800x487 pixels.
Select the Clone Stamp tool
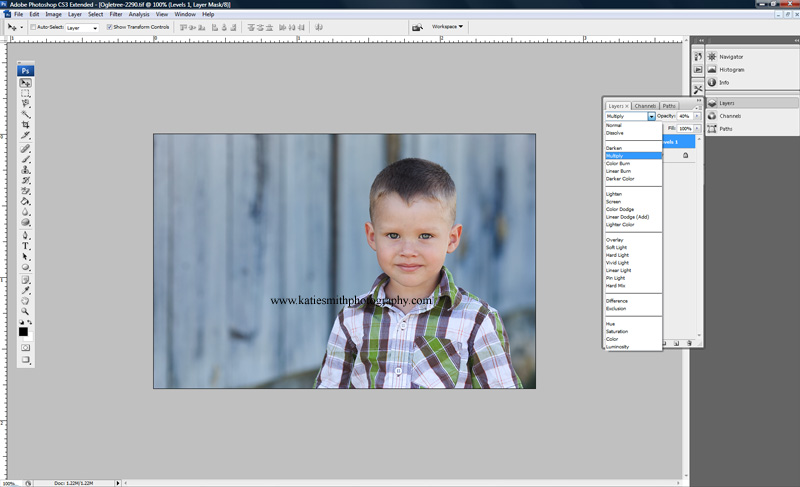[25, 169]
